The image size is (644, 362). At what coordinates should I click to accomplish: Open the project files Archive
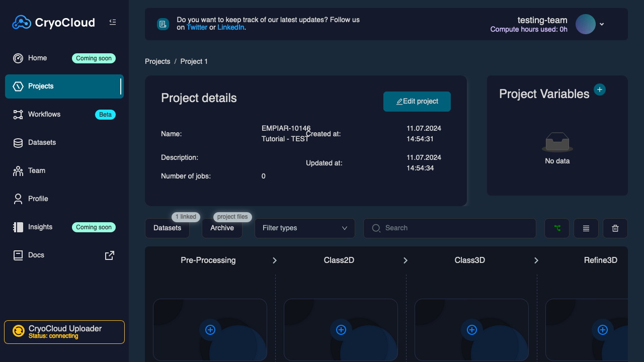222,228
